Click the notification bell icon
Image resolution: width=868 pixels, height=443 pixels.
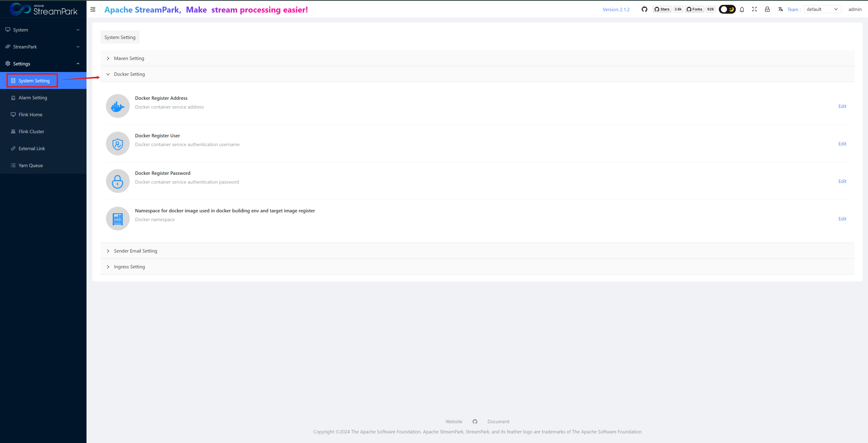742,9
